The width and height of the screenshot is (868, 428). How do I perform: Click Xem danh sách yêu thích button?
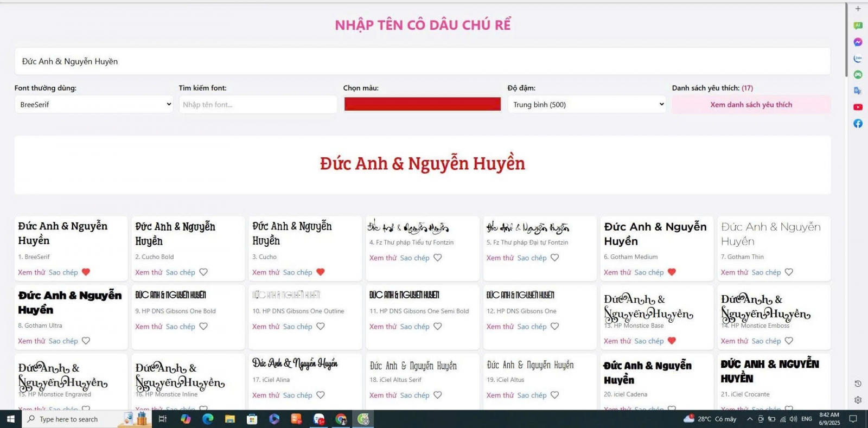click(751, 105)
